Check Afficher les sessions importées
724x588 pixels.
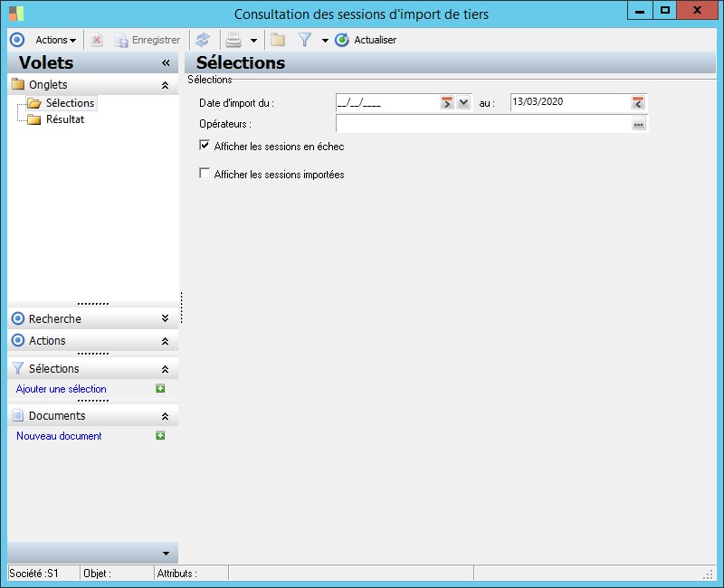tap(205, 174)
